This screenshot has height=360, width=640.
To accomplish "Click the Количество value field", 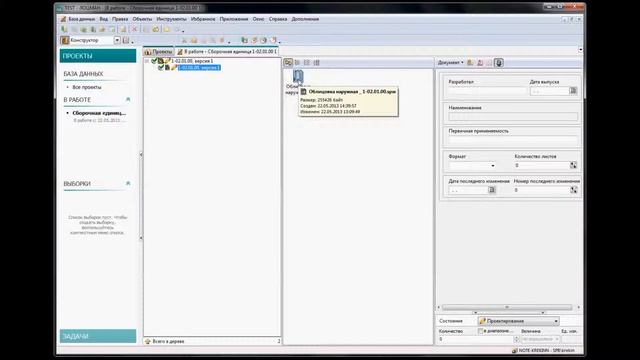I will click(476, 339).
